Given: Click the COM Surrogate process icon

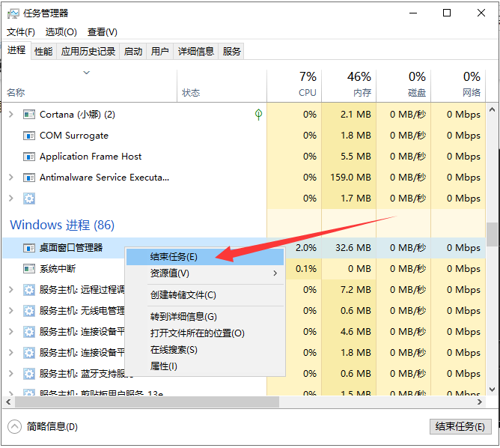Looking at the screenshot, I should coord(29,136).
